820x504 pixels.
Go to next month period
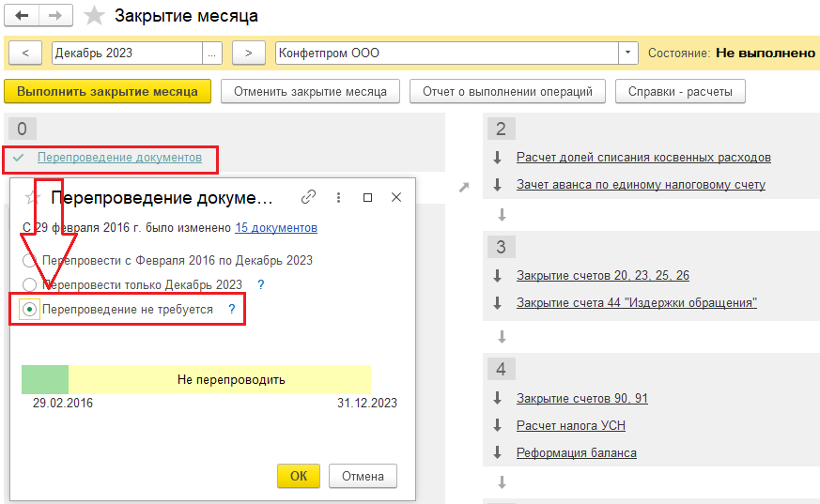(x=248, y=53)
